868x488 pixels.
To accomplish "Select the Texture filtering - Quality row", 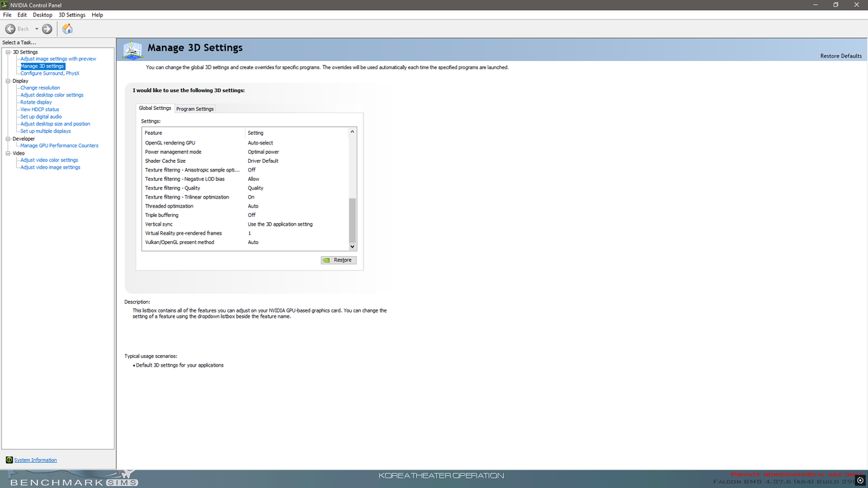I will tap(245, 188).
